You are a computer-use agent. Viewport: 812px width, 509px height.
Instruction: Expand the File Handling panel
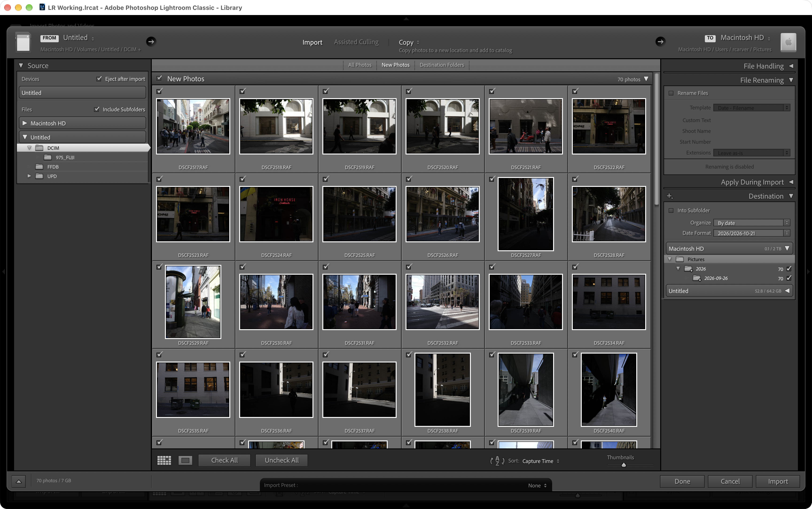pos(791,66)
